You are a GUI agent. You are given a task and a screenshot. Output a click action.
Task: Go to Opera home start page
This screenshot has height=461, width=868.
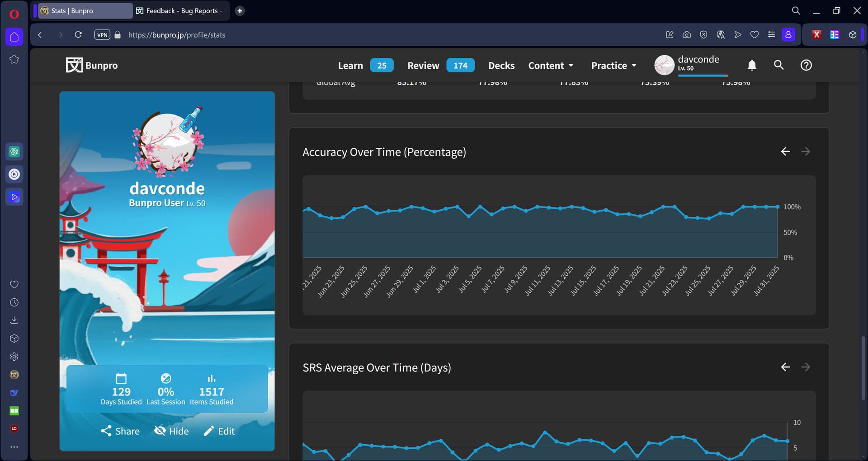[x=14, y=37]
